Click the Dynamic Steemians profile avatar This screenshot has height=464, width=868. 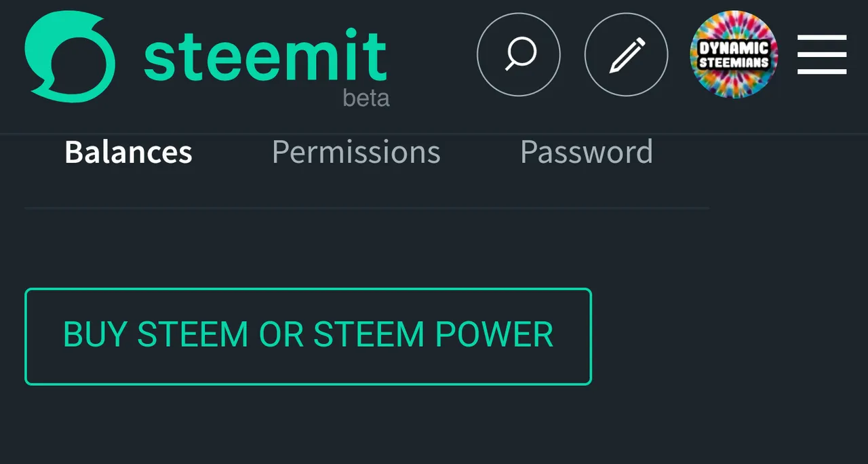(734, 54)
